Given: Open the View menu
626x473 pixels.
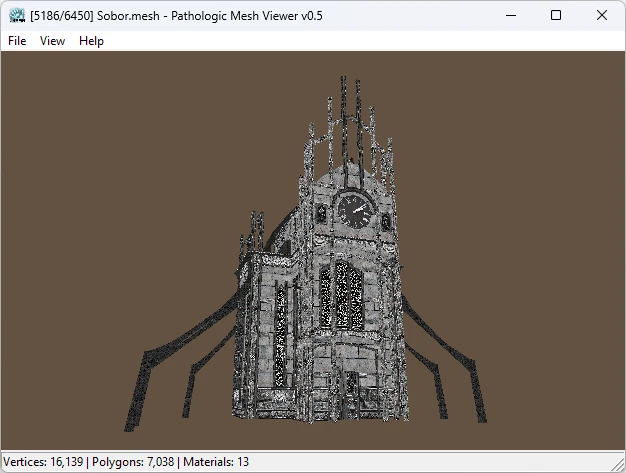Looking at the screenshot, I should 52,41.
